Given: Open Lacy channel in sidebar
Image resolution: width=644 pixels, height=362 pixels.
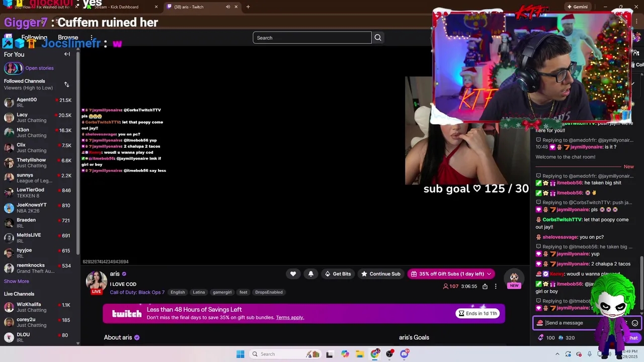Looking at the screenshot, I should [x=38, y=118].
